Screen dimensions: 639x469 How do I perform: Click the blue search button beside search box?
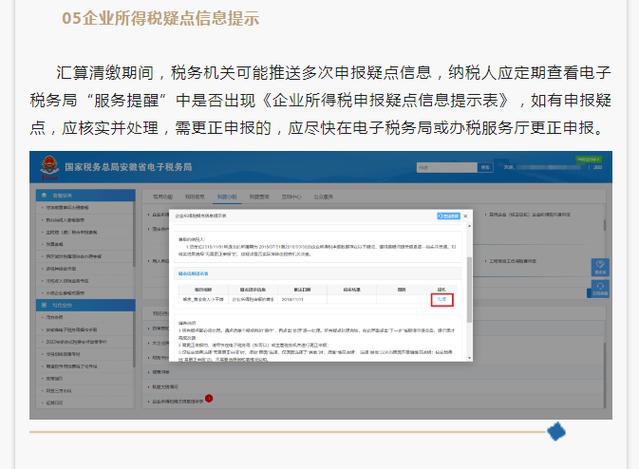(x=485, y=167)
